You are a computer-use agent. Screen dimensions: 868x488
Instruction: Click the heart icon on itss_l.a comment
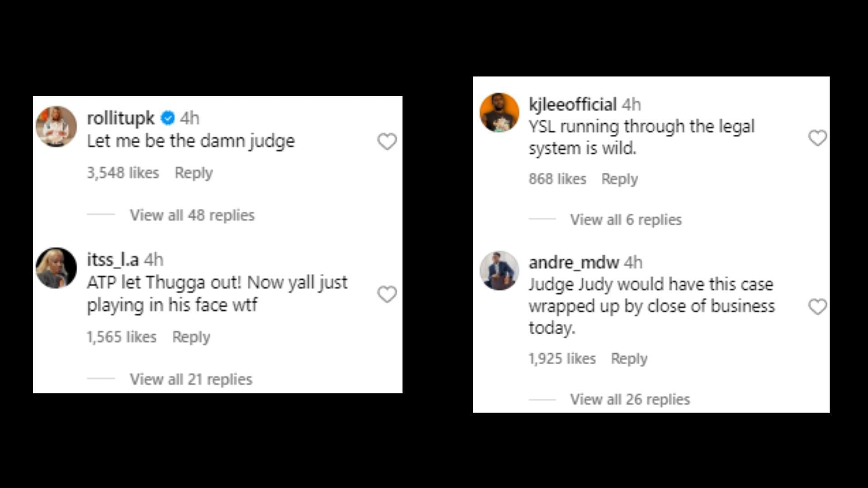pyautogui.click(x=386, y=293)
